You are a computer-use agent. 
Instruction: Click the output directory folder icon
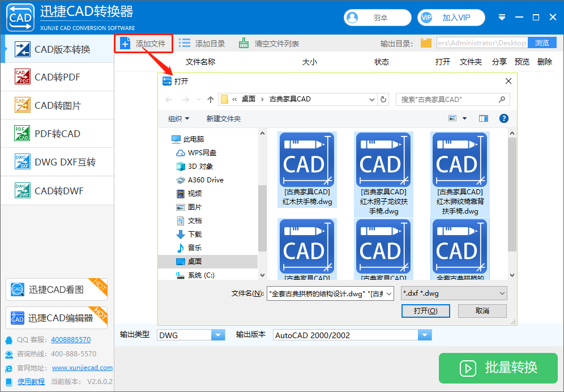[426, 43]
